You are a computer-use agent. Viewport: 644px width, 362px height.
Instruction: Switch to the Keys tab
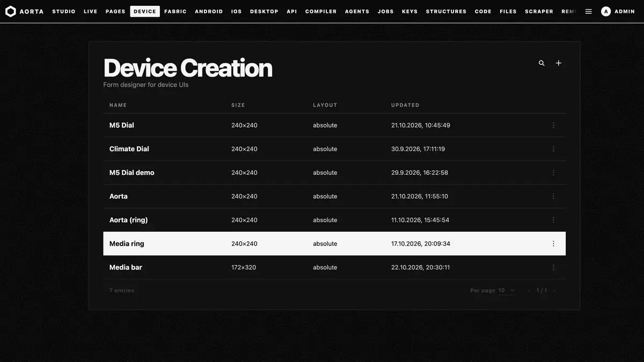(x=410, y=11)
